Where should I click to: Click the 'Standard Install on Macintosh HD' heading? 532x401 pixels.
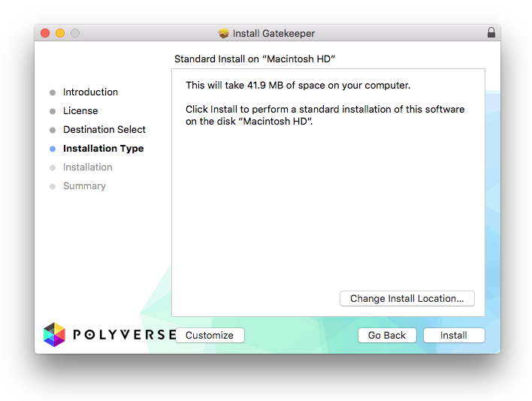pos(255,59)
